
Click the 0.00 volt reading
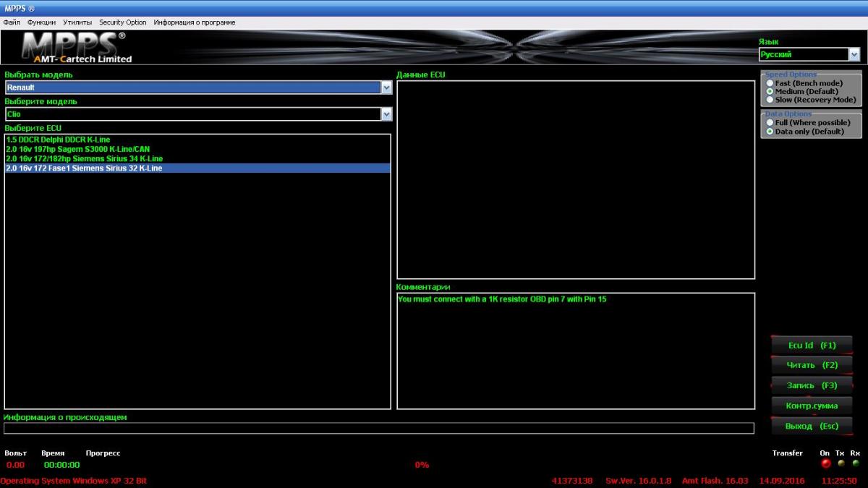pyautogui.click(x=15, y=465)
